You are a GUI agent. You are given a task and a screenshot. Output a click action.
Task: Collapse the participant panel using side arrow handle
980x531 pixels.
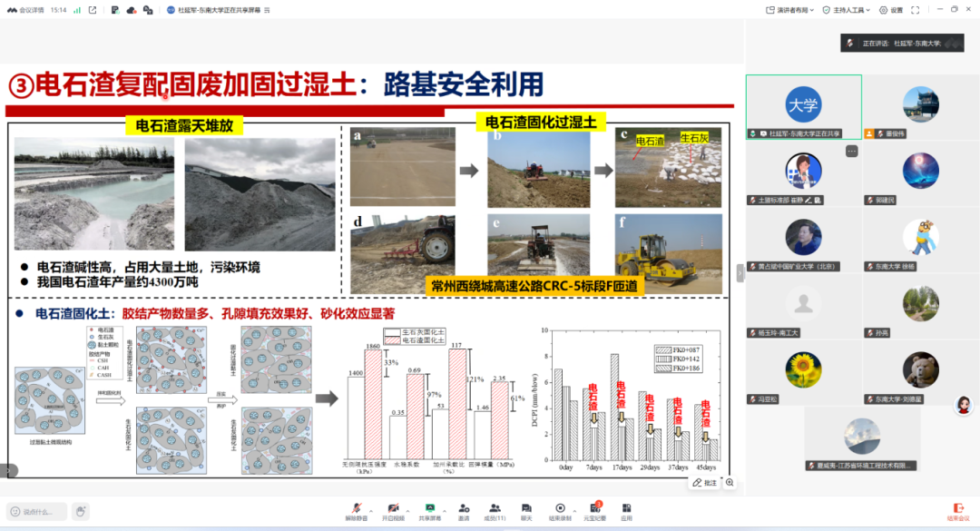pyautogui.click(x=740, y=273)
